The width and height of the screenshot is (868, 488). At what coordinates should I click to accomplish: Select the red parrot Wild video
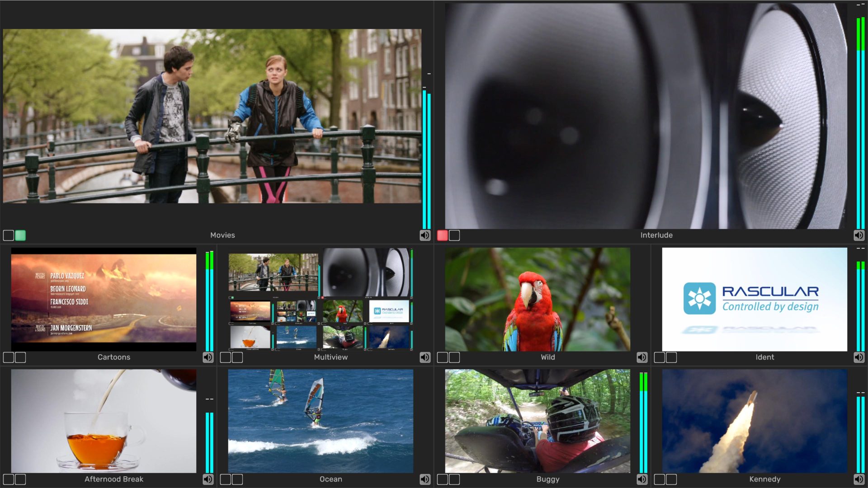[538, 299]
